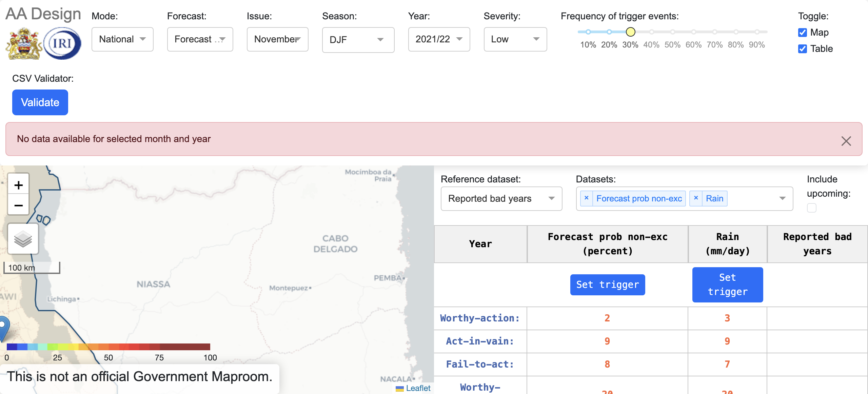
Task: Remove the Rain dataset chip
Action: point(696,198)
